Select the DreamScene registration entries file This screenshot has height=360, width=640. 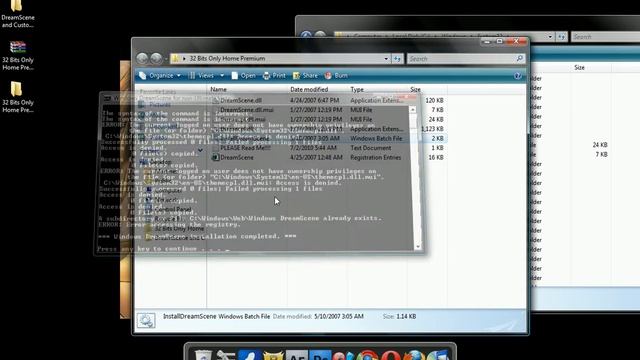237,158
